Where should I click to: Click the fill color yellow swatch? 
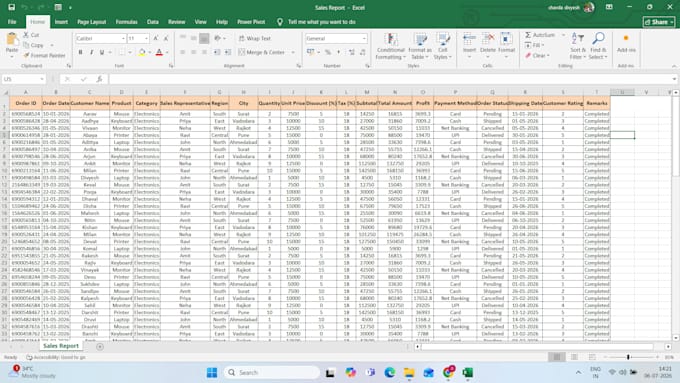pos(142,52)
